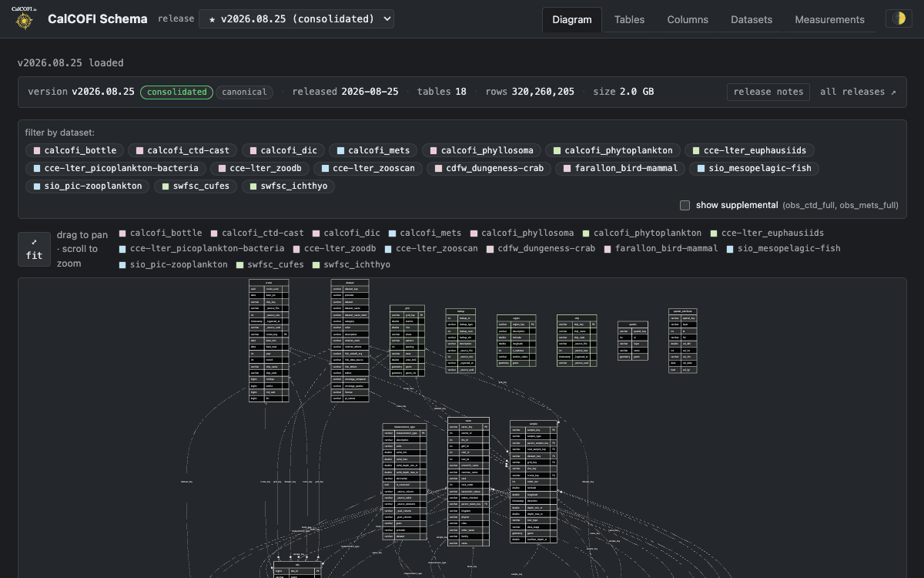Filter by swfsc_cufes dataset chip

(195, 186)
